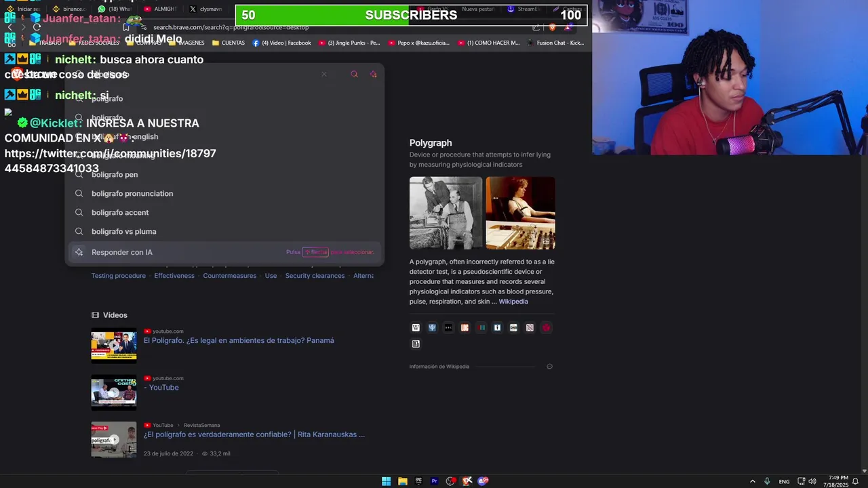Open the Windows Start menu
The width and height of the screenshot is (868, 488).
click(386, 481)
